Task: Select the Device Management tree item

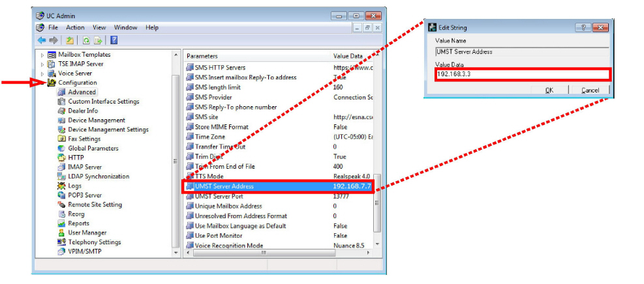Action: [97, 120]
